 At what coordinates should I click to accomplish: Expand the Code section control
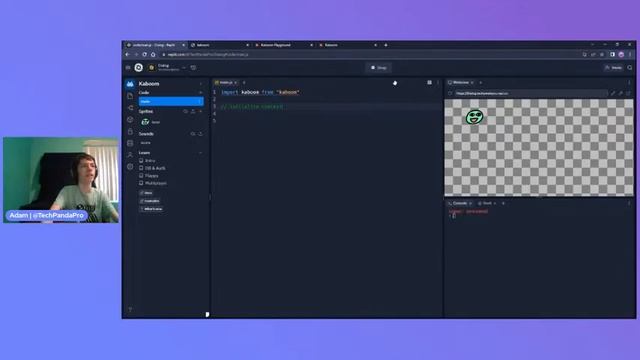(200, 93)
